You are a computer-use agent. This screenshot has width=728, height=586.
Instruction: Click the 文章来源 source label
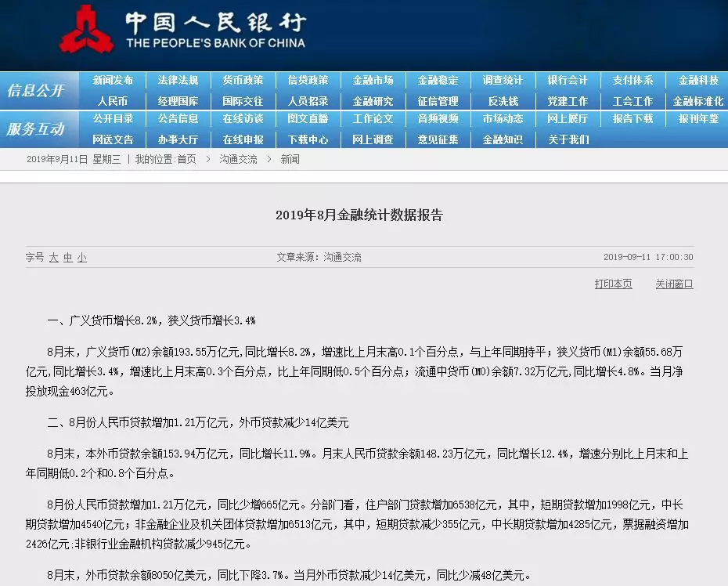click(x=319, y=257)
